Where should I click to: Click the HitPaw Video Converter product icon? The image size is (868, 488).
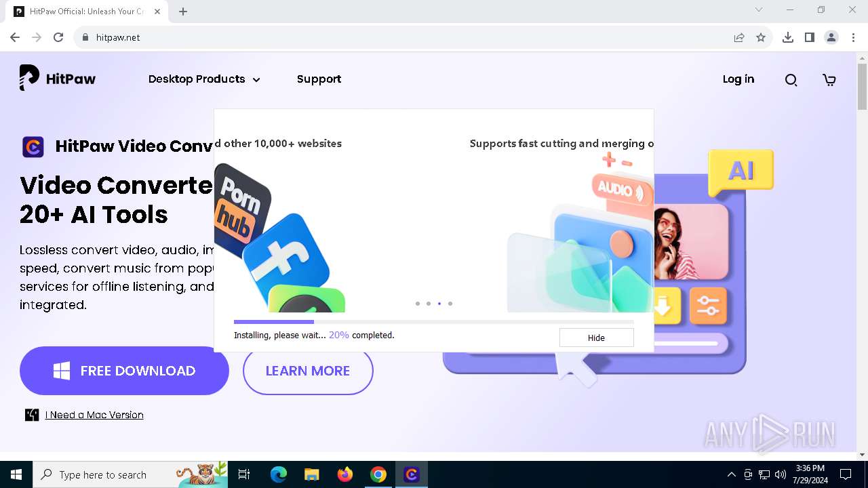point(33,146)
